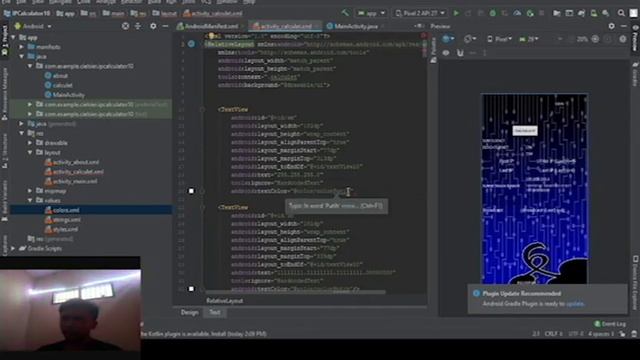The image size is (640, 360).
Task: Open the Pixel device dropdown in preview
Action: click(500, 39)
